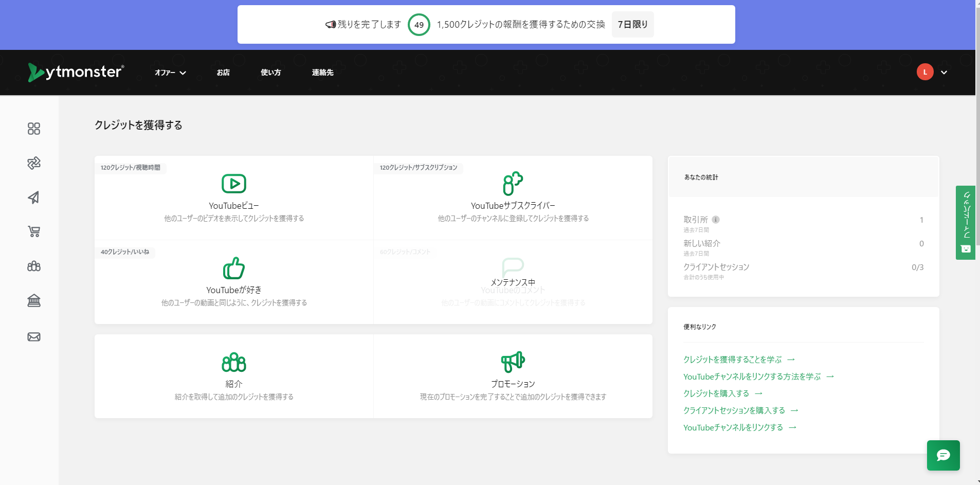The height and width of the screenshot is (485, 980).
Task: Select the 紹介 card title
Action: click(x=234, y=384)
